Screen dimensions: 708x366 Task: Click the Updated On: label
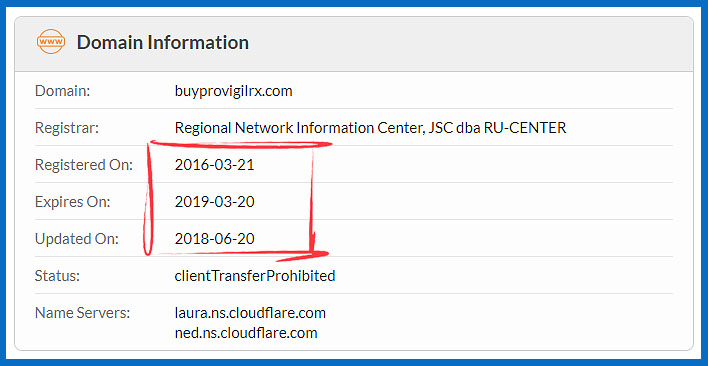(76, 239)
